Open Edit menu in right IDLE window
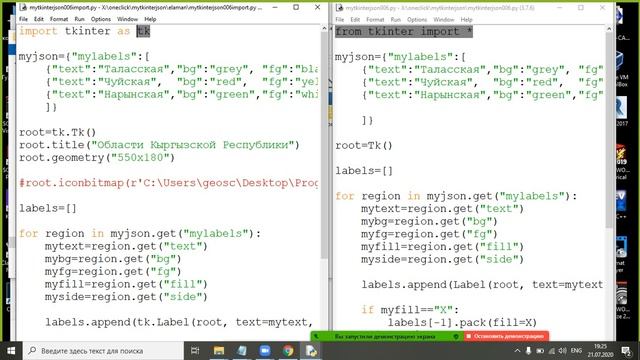The width and height of the screenshot is (640, 360). [x=355, y=20]
